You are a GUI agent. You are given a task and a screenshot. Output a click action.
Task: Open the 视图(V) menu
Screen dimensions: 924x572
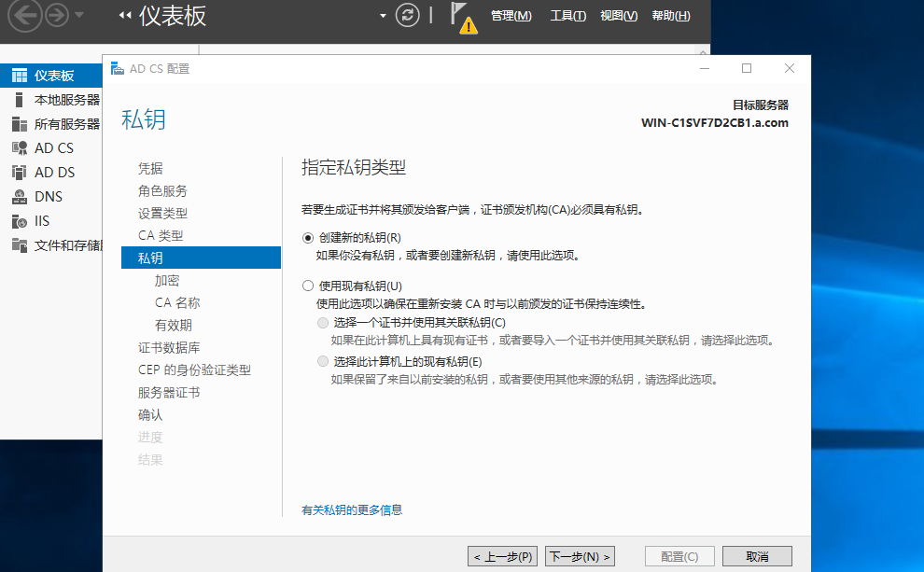pos(619,16)
